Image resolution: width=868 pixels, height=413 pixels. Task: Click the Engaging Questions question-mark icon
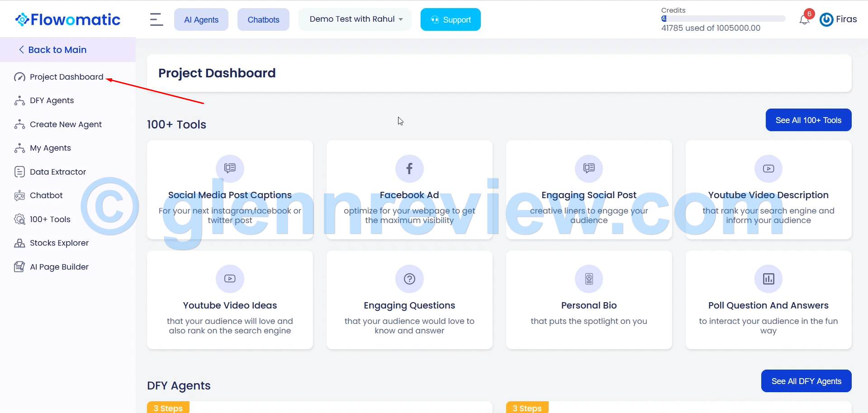point(409,279)
